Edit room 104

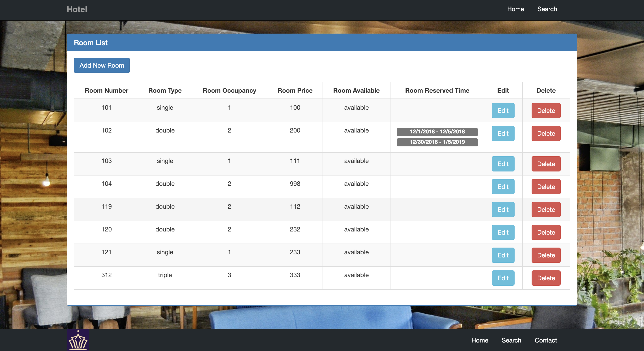(x=503, y=186)
